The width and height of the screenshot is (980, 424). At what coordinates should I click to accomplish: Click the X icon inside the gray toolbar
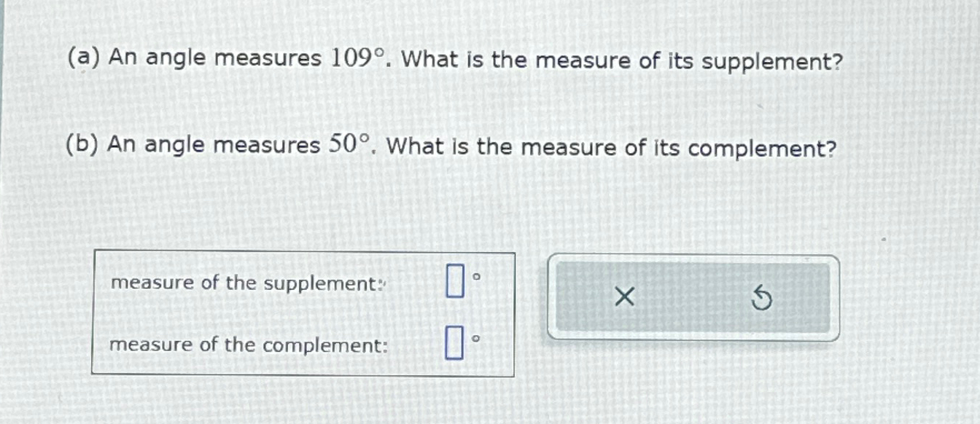click(623, 297)
